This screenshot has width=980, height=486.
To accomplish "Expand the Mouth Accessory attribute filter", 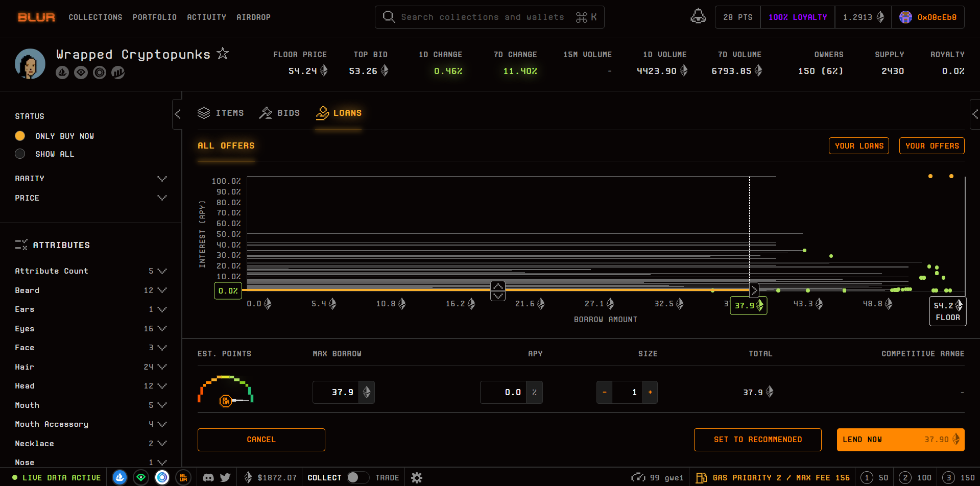I will [91, 424].
